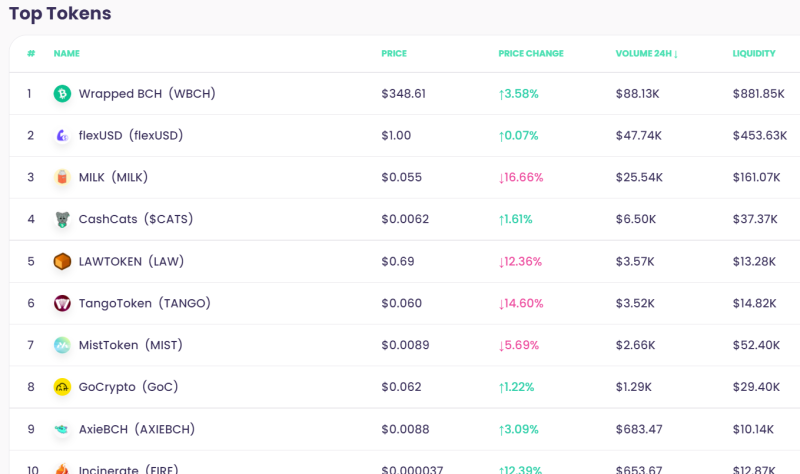The height and width of the screenshot is (474, 800).
Task: Sort by the # rank column header
Action: point(31,53)
